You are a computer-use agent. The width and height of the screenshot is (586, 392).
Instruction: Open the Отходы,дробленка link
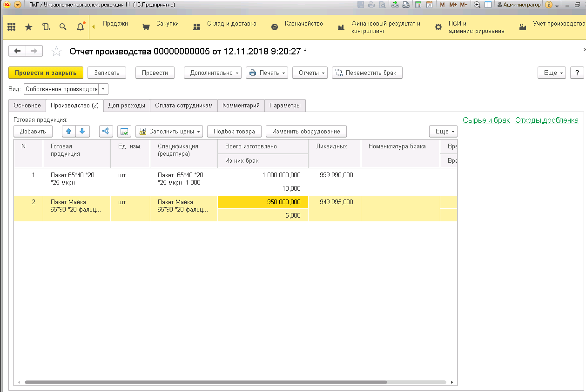click(x=547, y=120)
